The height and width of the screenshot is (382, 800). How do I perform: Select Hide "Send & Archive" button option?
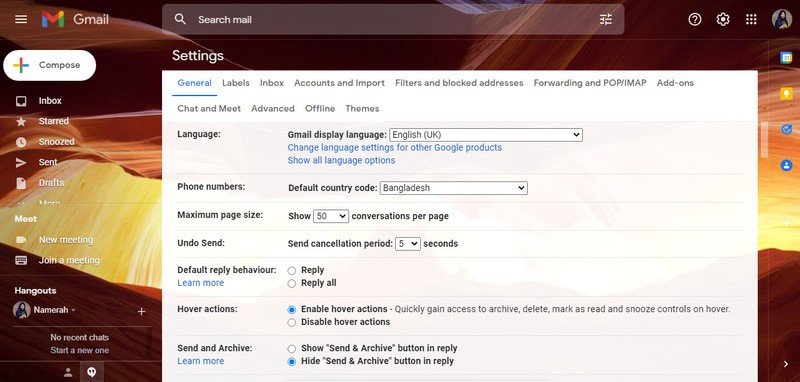pos(291,362)
